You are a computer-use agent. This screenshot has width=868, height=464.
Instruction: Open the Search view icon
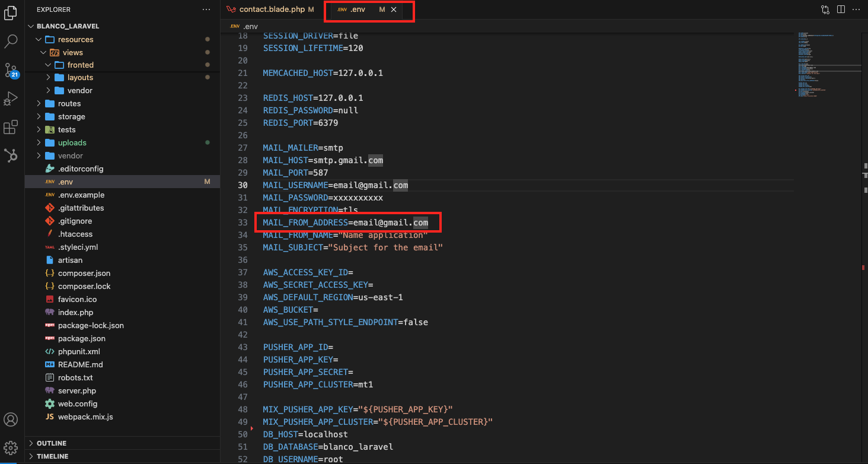pyautogui.click(x=11, y=42)
